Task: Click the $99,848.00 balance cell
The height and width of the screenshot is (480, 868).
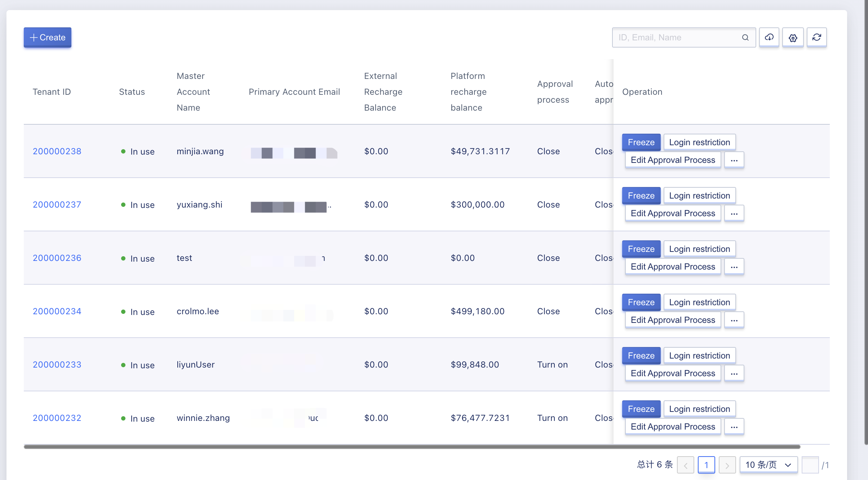Action: pos(475,365)
